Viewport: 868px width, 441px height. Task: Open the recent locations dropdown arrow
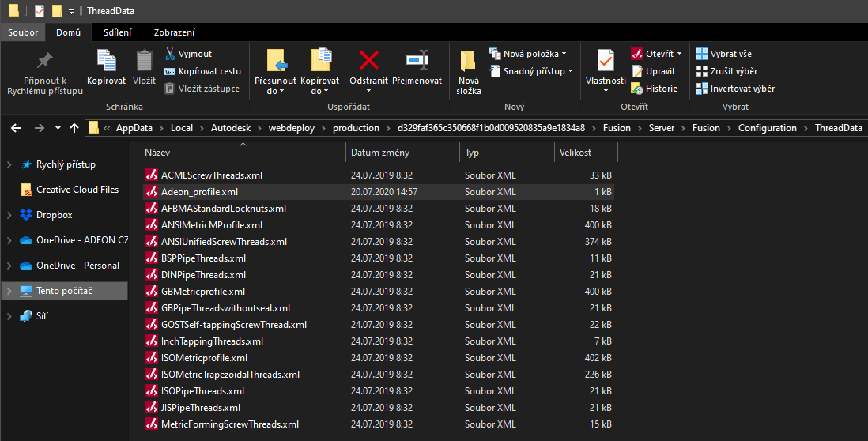click(x=58, y=128)
